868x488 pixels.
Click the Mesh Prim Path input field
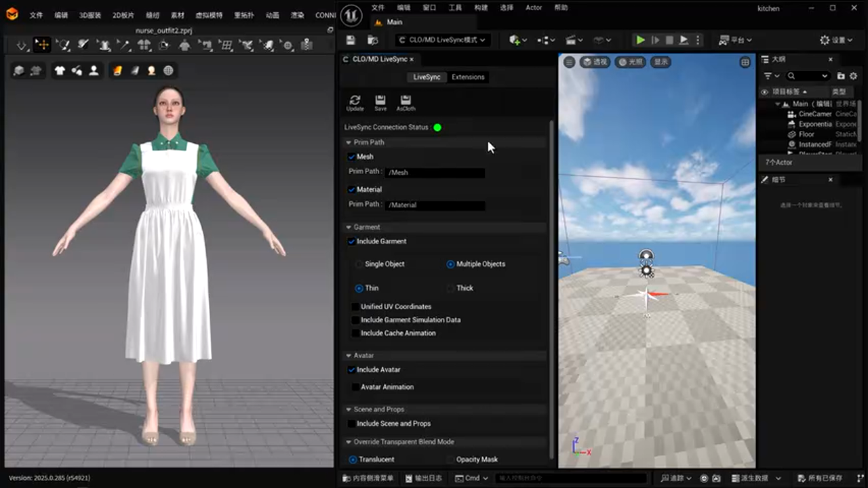click(x=435, y=173)
